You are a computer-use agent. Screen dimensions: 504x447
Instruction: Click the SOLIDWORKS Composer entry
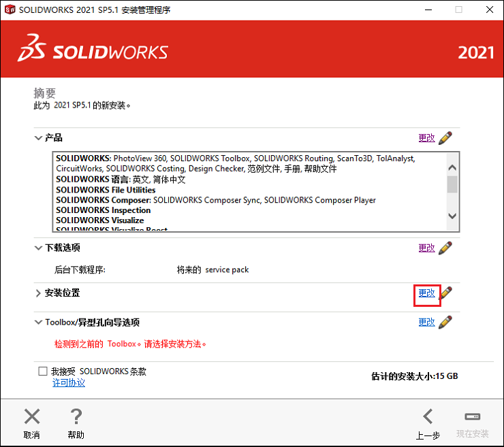click(216, 200)
